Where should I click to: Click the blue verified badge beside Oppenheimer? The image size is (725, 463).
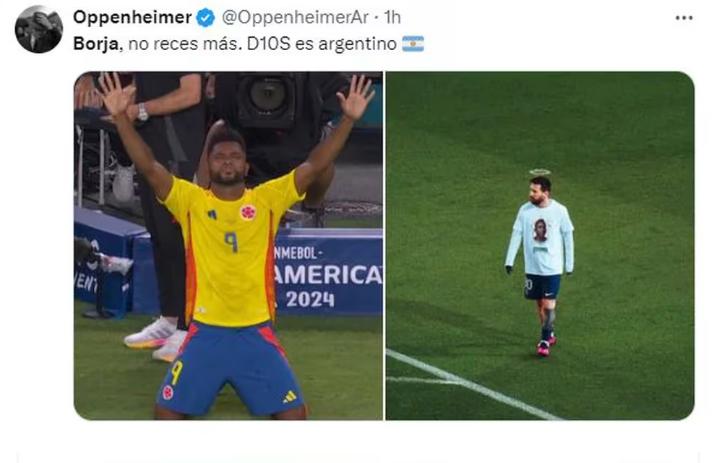coord(206,18)
